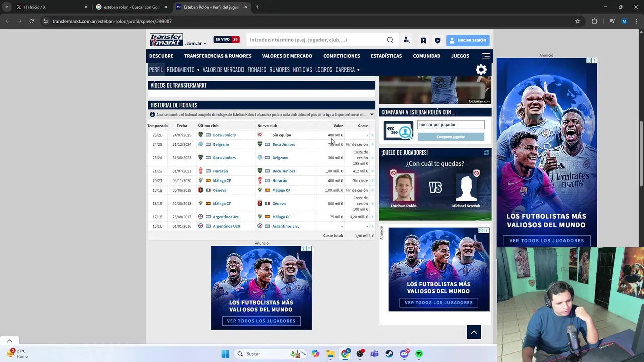The width and height of the screenshot is (644, 362).
Task: Open the Comunidad menu
Action: point(427,56)
